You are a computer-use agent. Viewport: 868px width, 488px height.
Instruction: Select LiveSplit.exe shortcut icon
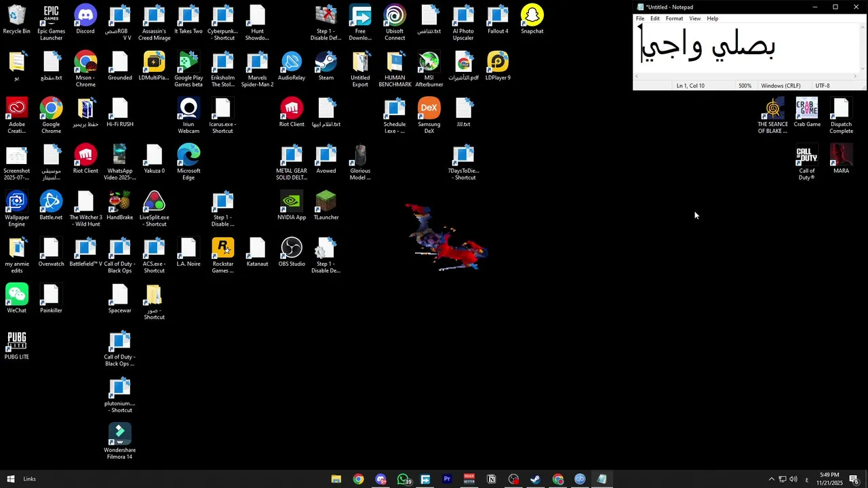[154, 209]
